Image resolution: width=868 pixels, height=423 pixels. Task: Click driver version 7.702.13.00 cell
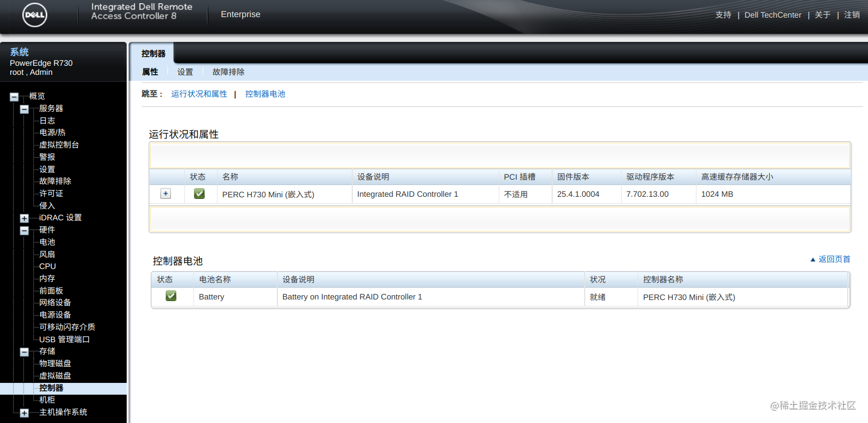pyautogui.click(x=647, y=194)
